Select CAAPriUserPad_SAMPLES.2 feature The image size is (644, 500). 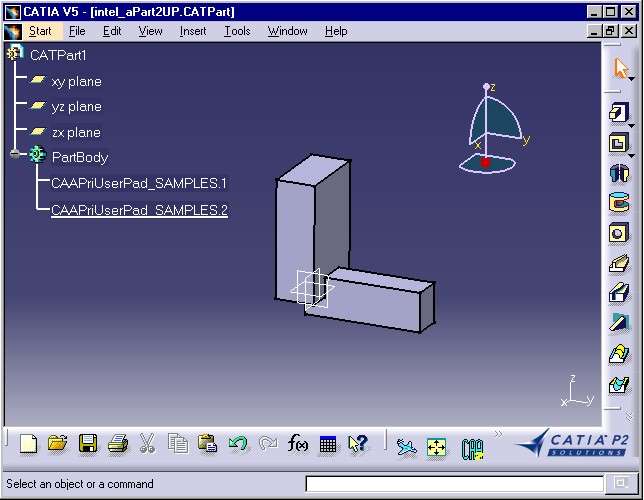click(x=139, y=210)
